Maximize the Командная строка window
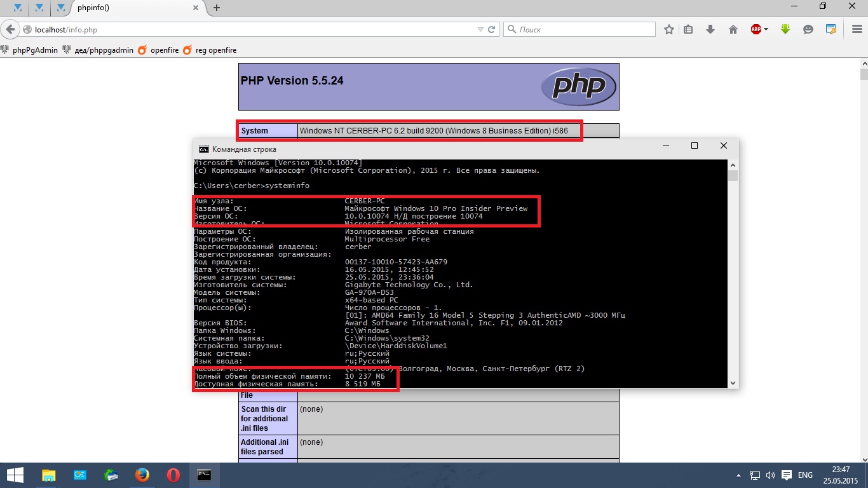The image size is (868, 488). point(695,146)
